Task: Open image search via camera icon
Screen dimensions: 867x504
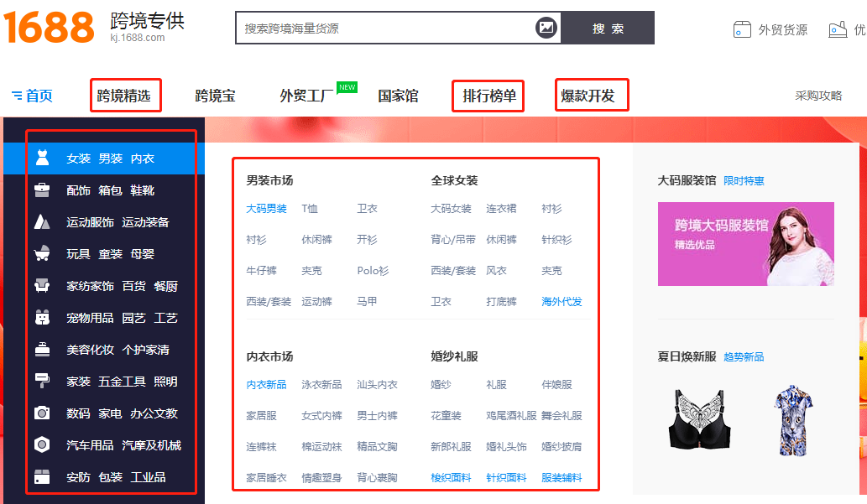Action: (x=546, y=28)
